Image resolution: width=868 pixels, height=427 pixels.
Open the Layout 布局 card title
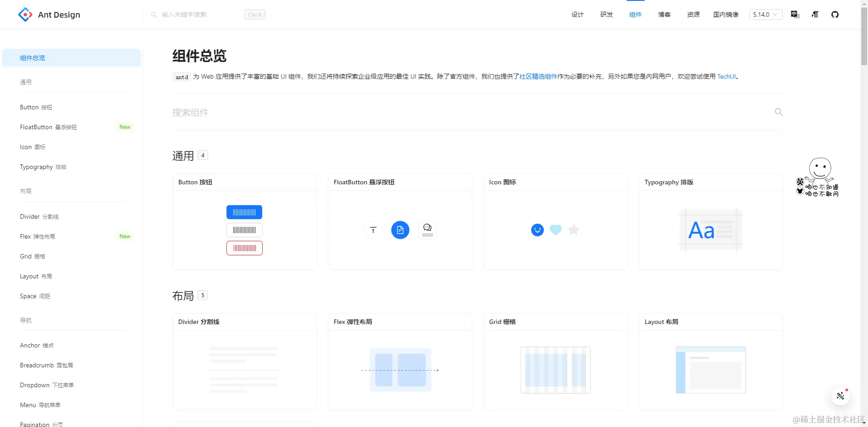661,322
